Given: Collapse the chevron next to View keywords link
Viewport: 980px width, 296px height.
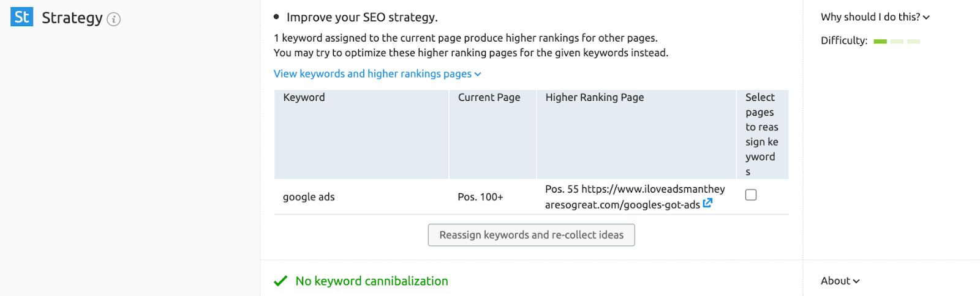Looking at the screenshot, I should tap(478, 74).
